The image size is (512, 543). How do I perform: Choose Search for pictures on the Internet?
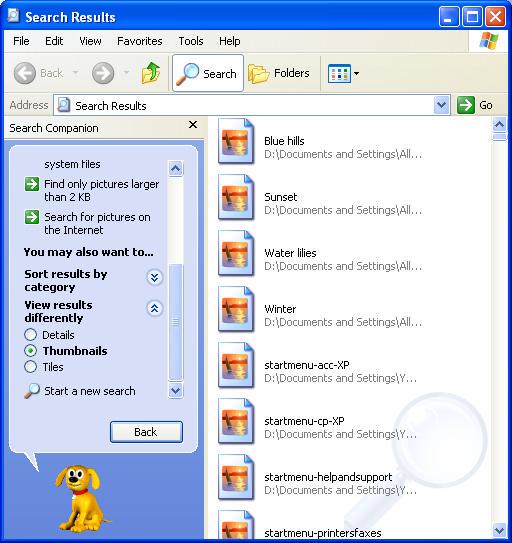pyautogui.click(x=97, y=223)
